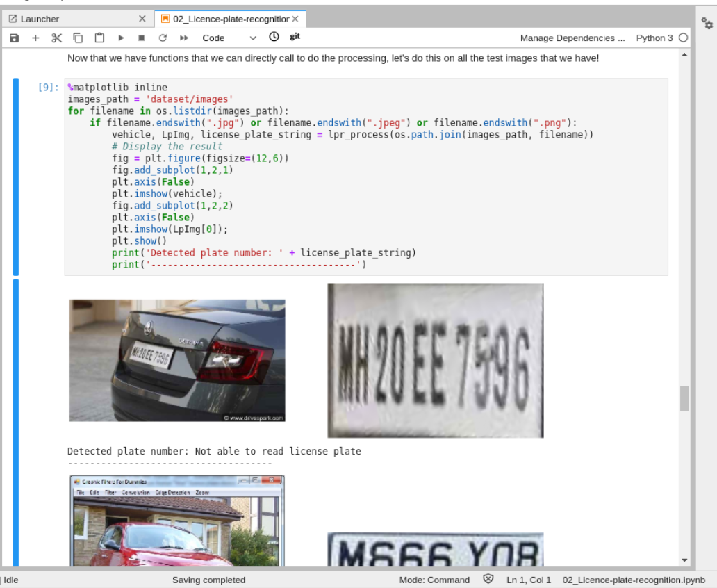Click the '# Display the result' comment line
The image size is (717, 588).
click(x=167, y=147)
